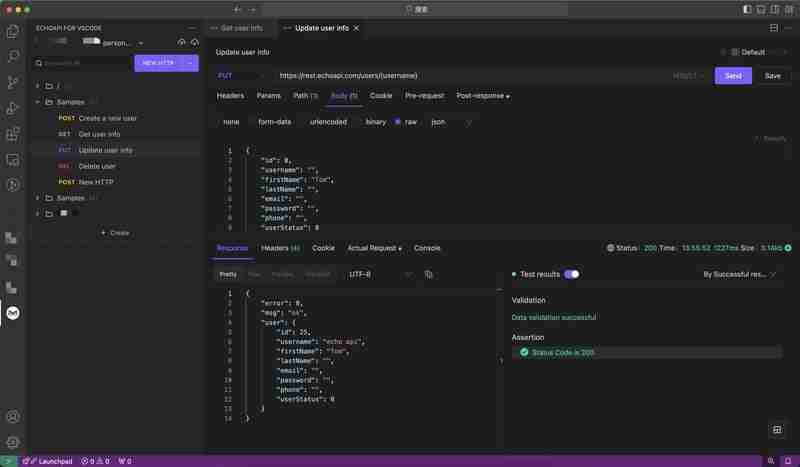800x467 pixels.
Task: Click the forward navigation arrow in title bar
Action: [x=252, y=9]
